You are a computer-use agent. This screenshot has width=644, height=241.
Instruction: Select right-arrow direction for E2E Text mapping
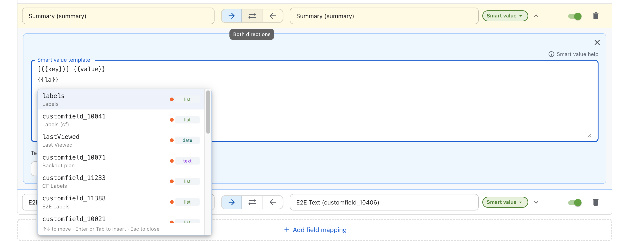click(232, 202)
